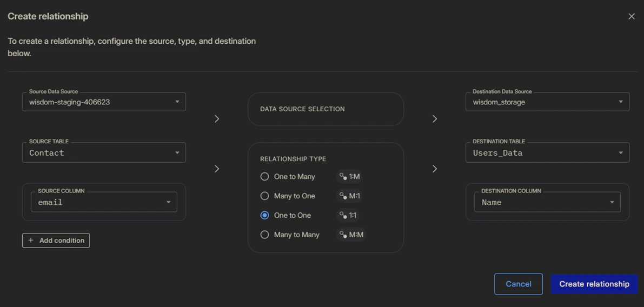The height and width of the screenshot is (307, 644).
Task: Open the Source Table dropdown showing Contact
Action: (104, 152)
